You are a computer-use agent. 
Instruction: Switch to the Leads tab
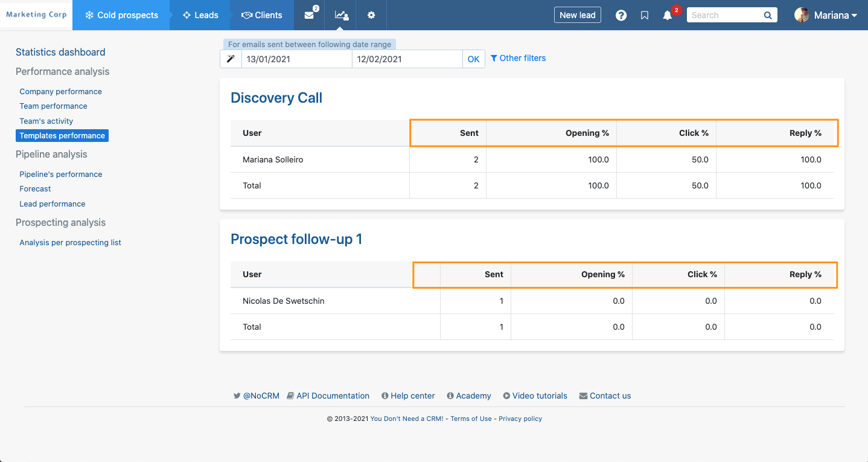[x=200, y=15]
